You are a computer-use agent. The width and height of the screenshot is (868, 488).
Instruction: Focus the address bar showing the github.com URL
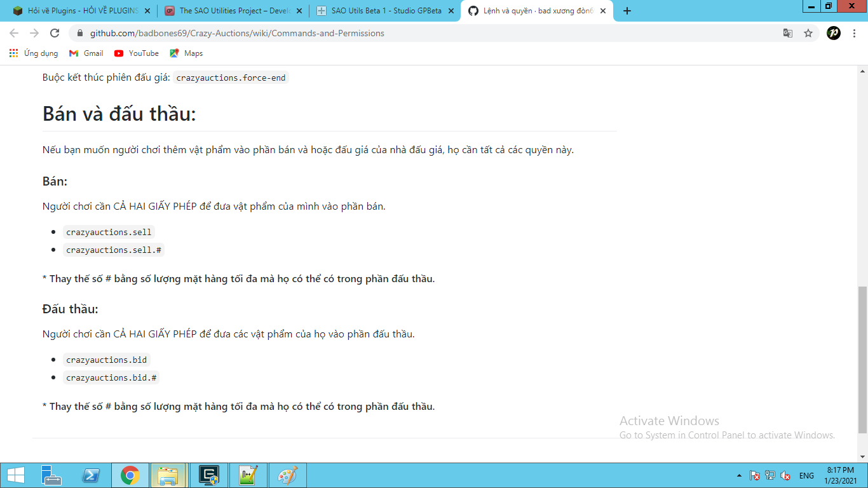point(432,33)
